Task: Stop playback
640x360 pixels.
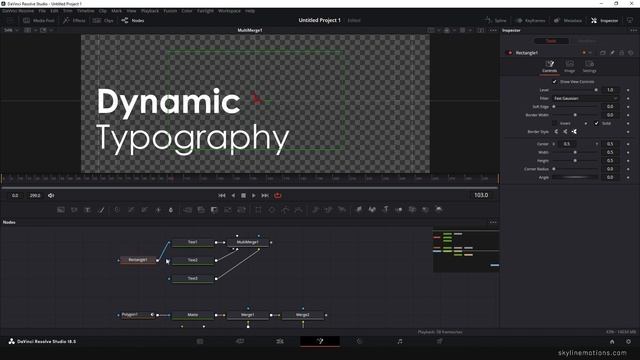Action: [x=243, y=196]
